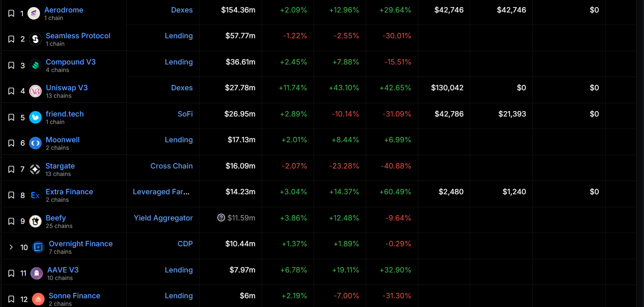The height and width of the screenshot is (307, 644).
Task: Select the Dexes category for Aerodrome
Action: coord(182,10)
